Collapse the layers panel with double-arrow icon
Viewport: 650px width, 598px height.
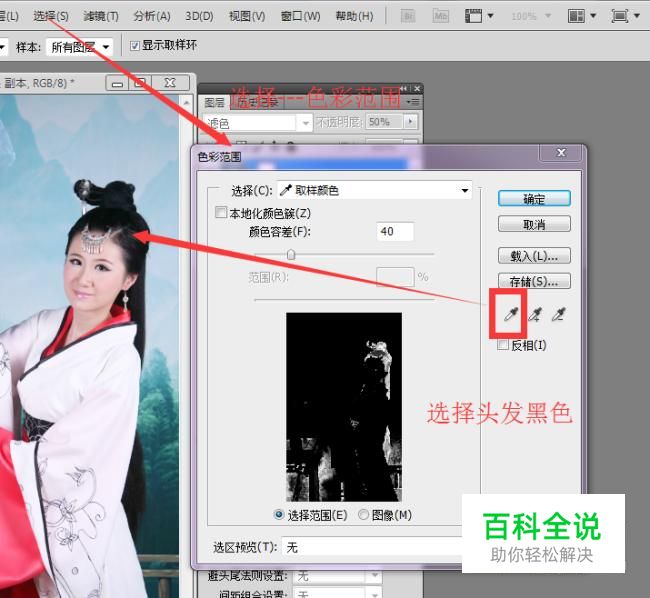[403, 89]
